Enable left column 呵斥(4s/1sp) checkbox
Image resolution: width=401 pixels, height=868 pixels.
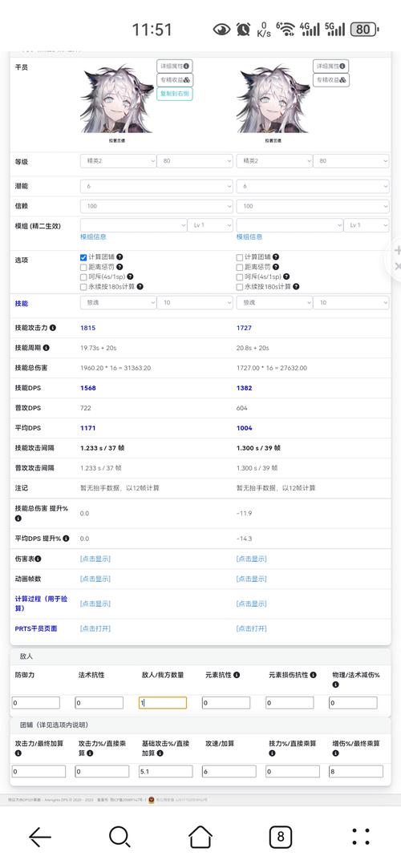click(x=83, y=277)
